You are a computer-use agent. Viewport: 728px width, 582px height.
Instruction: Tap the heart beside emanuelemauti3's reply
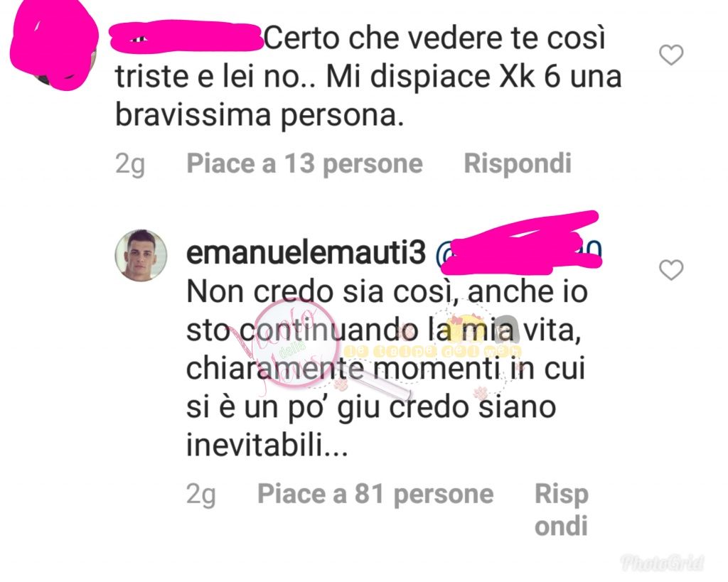pos(671,270)
